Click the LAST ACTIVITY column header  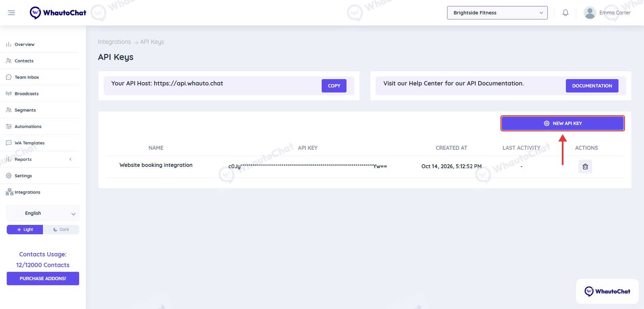pos(521,148)
